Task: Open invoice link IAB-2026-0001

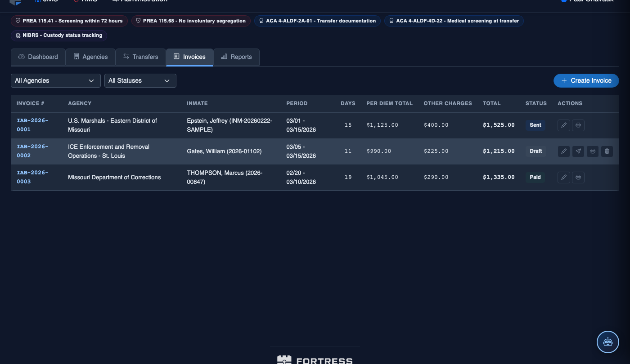Action: (32, 125)
